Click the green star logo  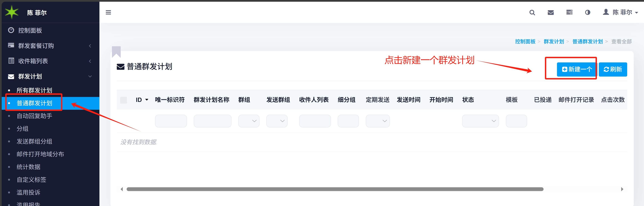(x=12, y=12)
